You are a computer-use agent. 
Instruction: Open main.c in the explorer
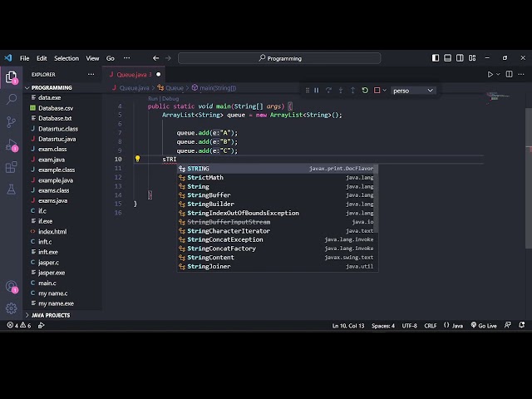47,283
